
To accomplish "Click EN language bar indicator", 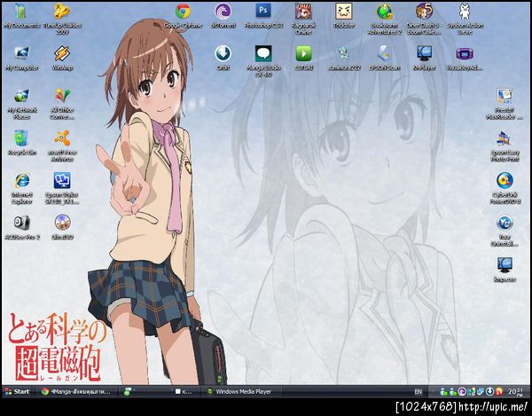I will pyautogui.click(x=418, y=391).
